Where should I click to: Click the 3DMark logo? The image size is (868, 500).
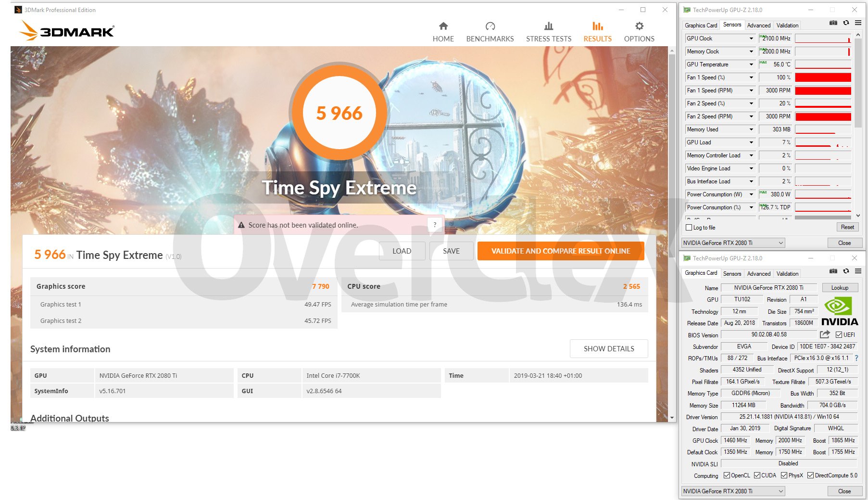tap(67, 31)
